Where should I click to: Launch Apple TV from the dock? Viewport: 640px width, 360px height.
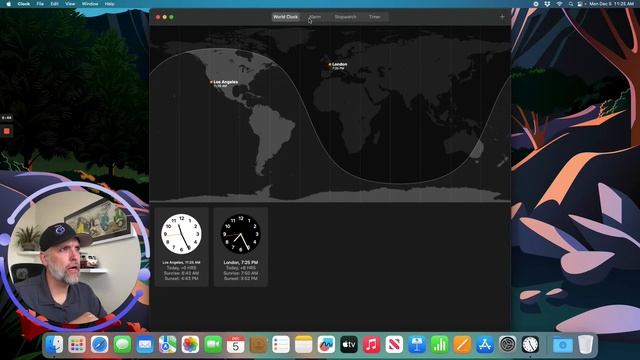coord(349,345)
